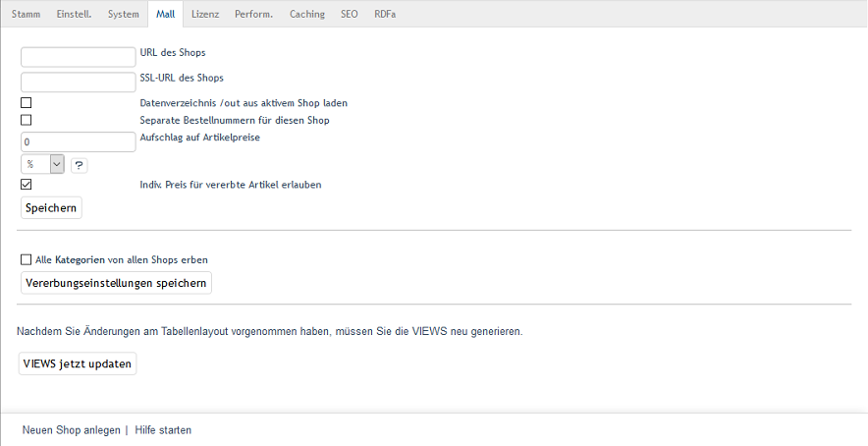868x446 pixels.
Task: Focus the URL des Shops input field
Action: click(78, 57)
